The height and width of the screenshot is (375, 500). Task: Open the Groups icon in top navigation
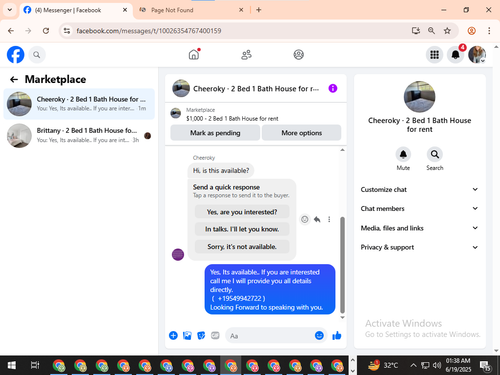[298, 55]
